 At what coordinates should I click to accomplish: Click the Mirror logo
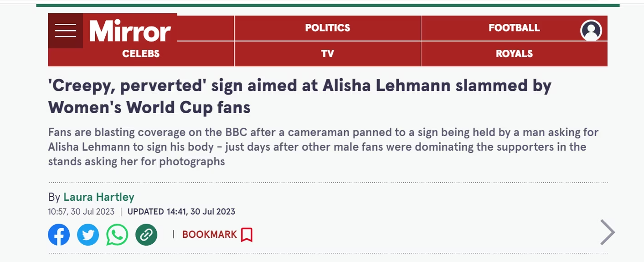coord(130,31)
